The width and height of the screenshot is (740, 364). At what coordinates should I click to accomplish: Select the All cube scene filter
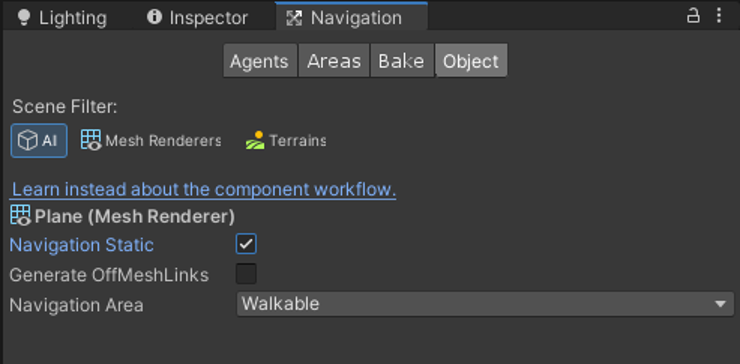coord(39,141)
